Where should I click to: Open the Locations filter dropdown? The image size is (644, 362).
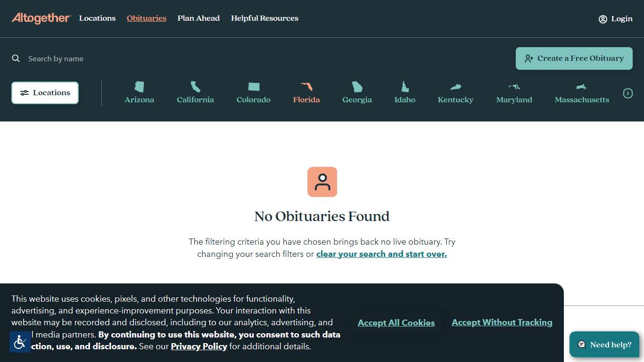[45, 93]
